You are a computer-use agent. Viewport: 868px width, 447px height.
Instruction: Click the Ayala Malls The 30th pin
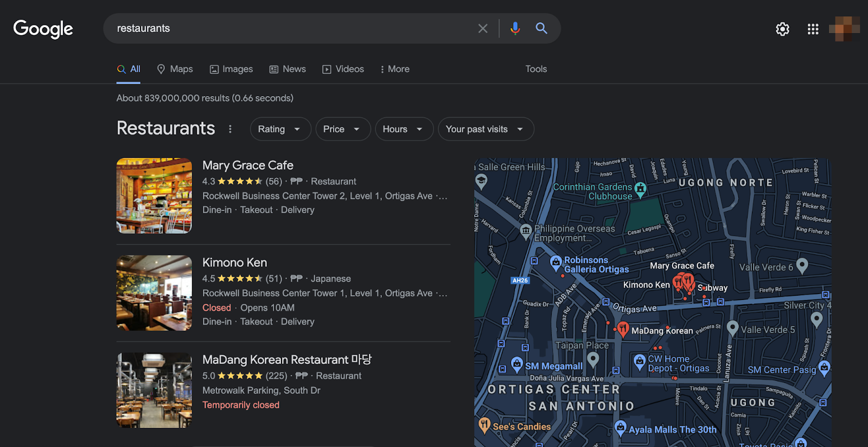(x=621, y=428)
